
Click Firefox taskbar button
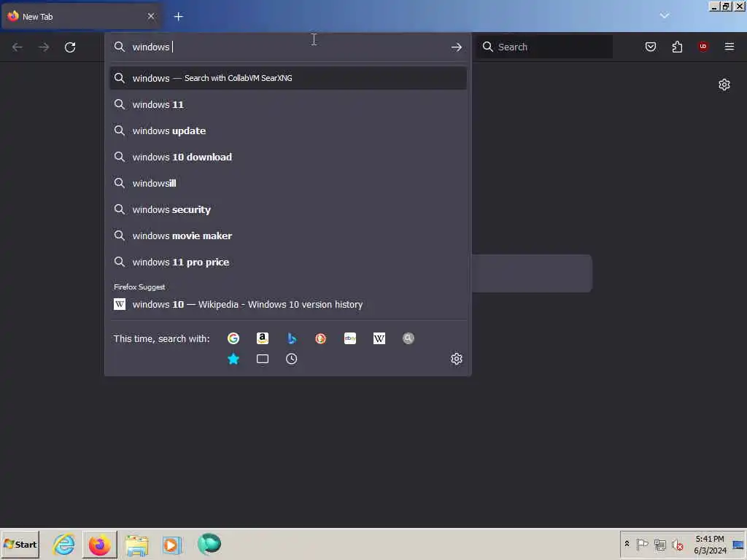tap(99, 544)
